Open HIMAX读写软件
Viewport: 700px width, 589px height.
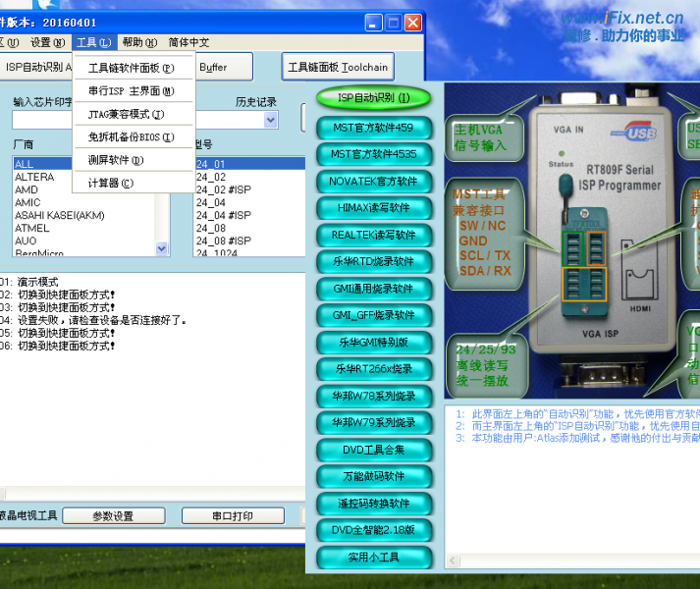(x=374, y=208)
